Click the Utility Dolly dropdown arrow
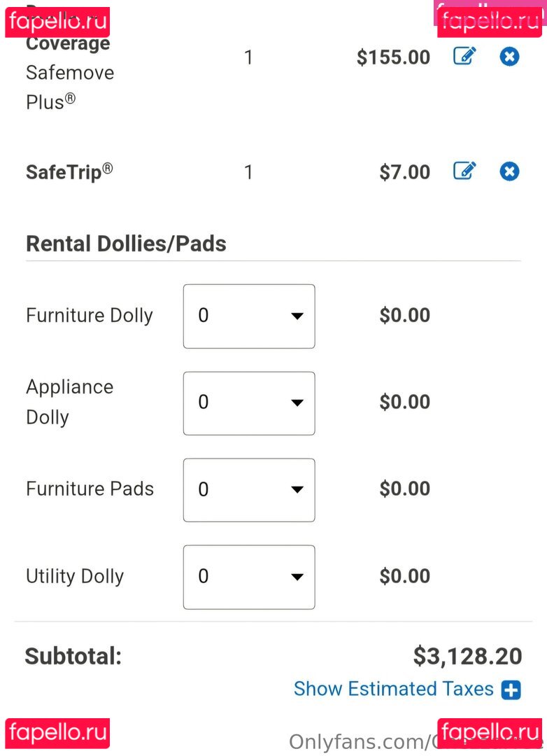 point(297,577)
